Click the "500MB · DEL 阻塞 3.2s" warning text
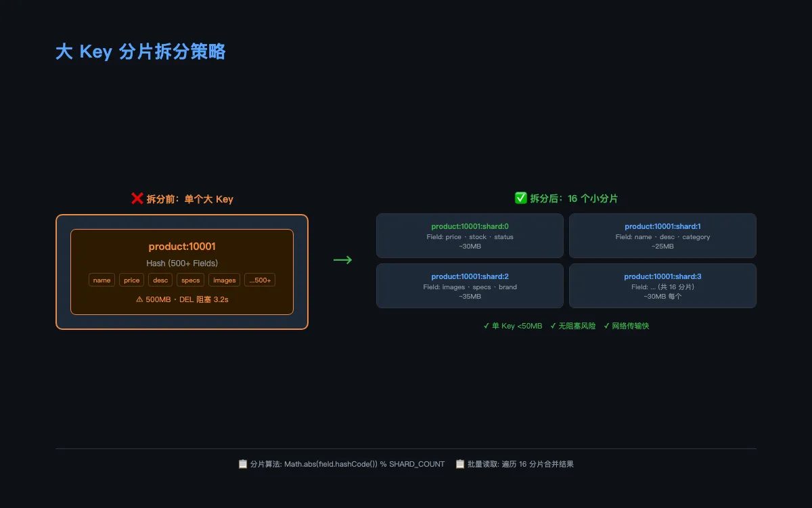Viewport: 812px width, 508px height. click(187, 299)
